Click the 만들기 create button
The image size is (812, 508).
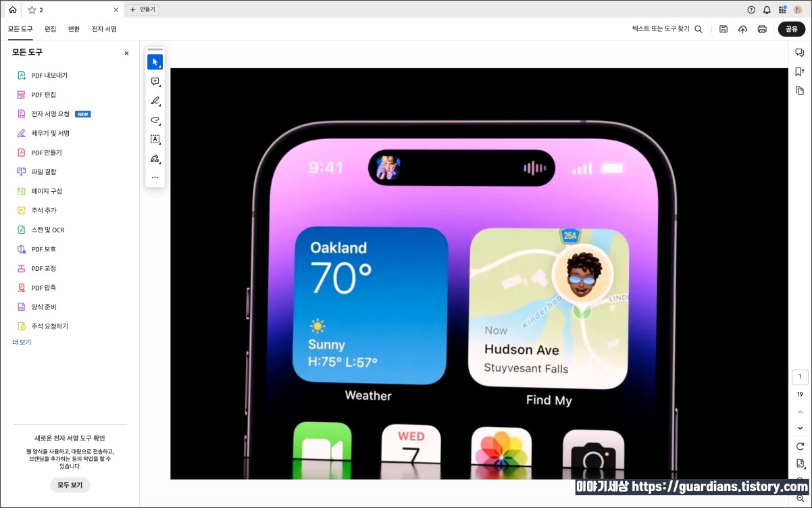143,9
